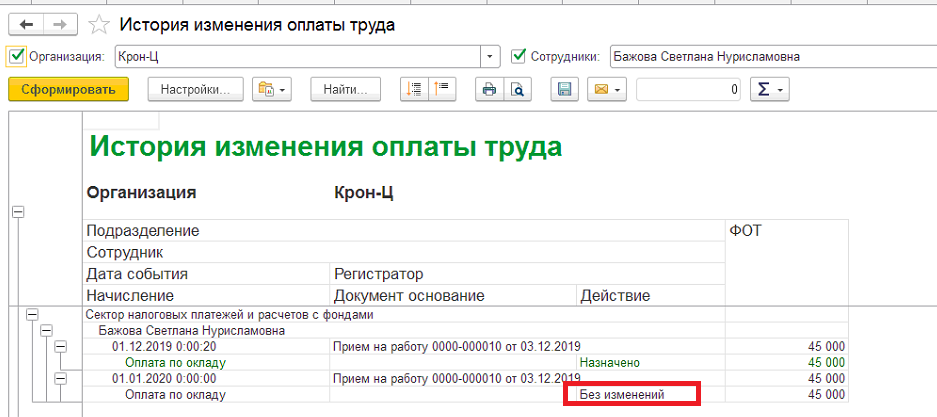Click the Сформировать button

(69, 89)
